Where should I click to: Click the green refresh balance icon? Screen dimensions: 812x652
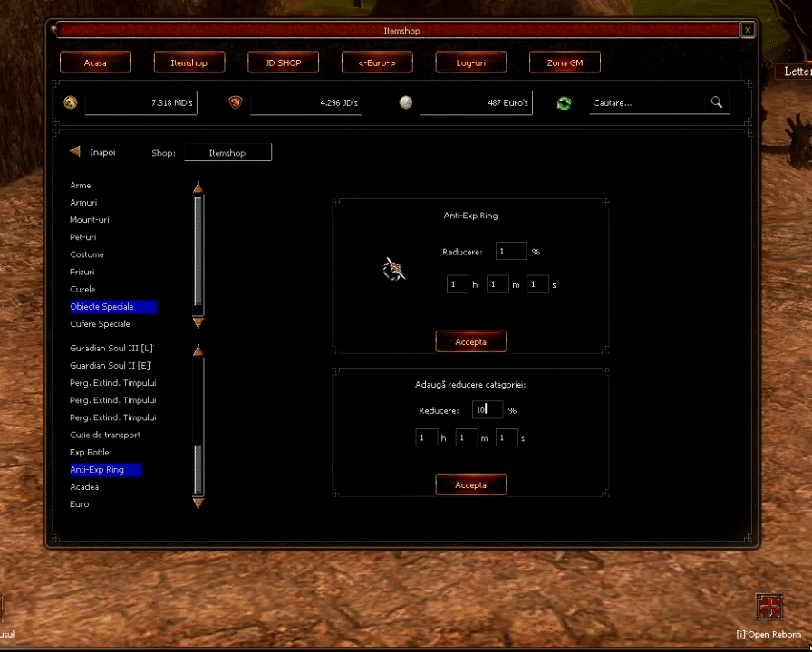click(564, 103)
